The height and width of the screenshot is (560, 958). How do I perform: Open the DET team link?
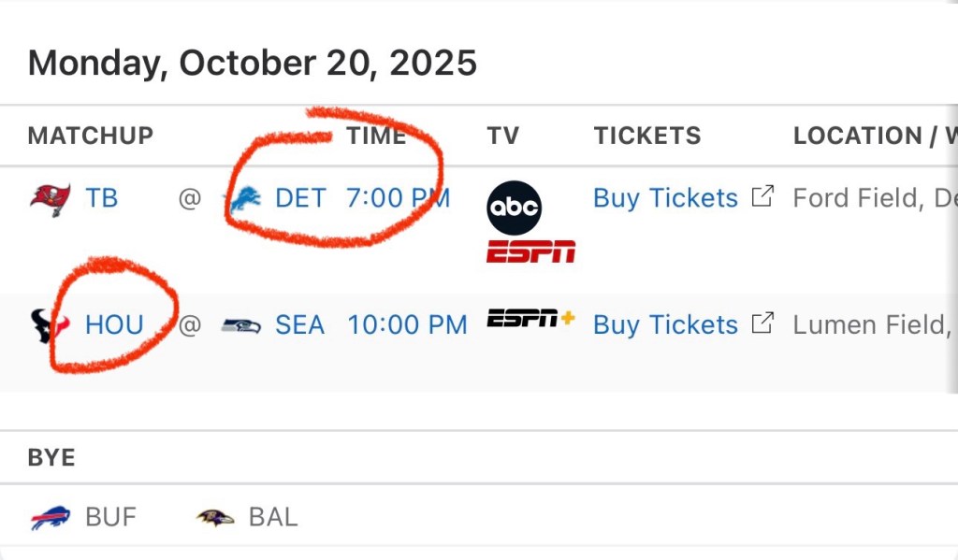[x=300, y=198]
